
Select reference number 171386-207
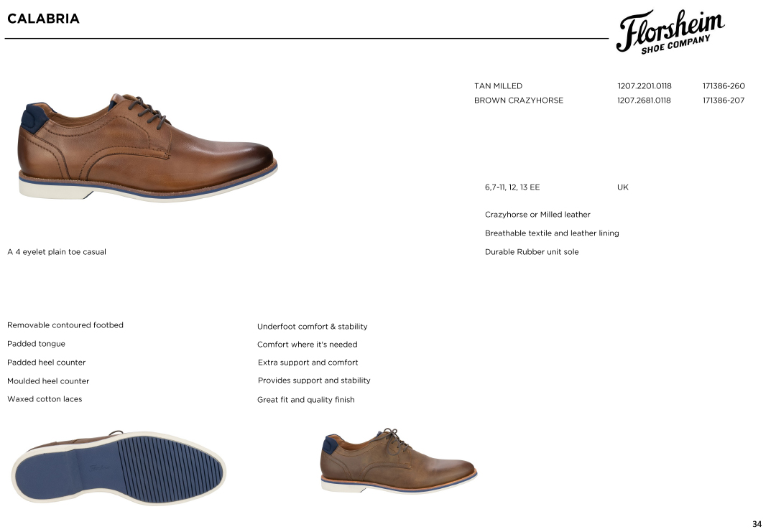724,101
